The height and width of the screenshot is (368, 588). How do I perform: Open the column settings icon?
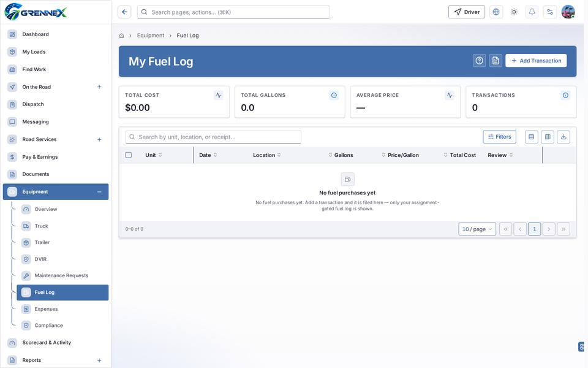pyautogui.click(x=548, y=137)
